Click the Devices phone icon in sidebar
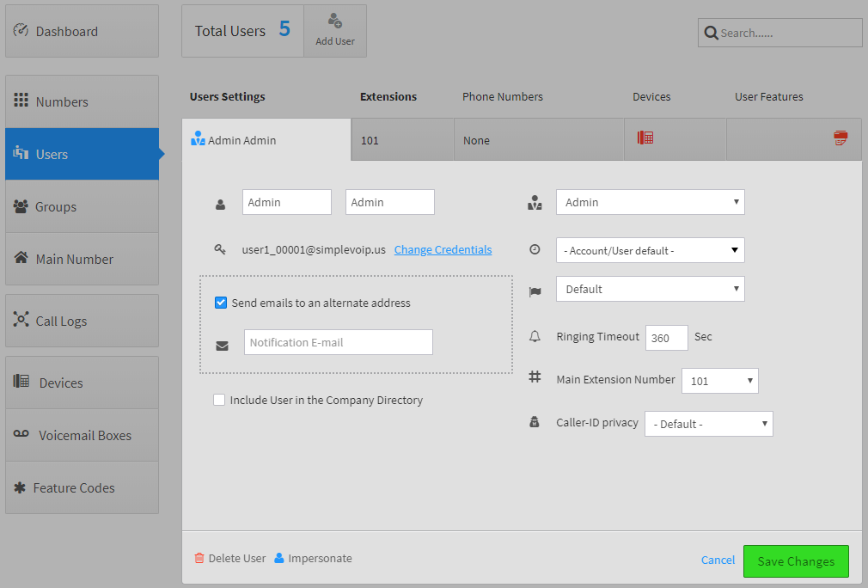The image size is (868, 588). pyautogui.click(x=21, y=381)
